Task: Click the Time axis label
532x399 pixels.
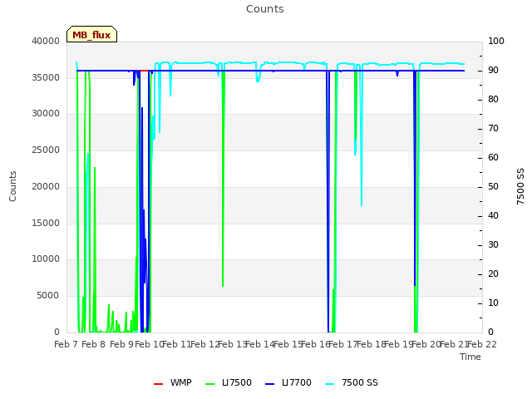Action: click(470, 357)
